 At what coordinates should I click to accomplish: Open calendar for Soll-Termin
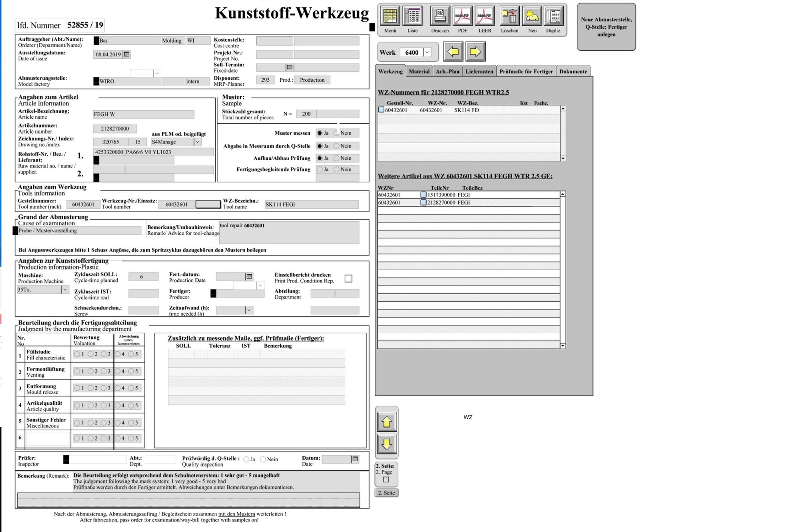click(290, 67)
